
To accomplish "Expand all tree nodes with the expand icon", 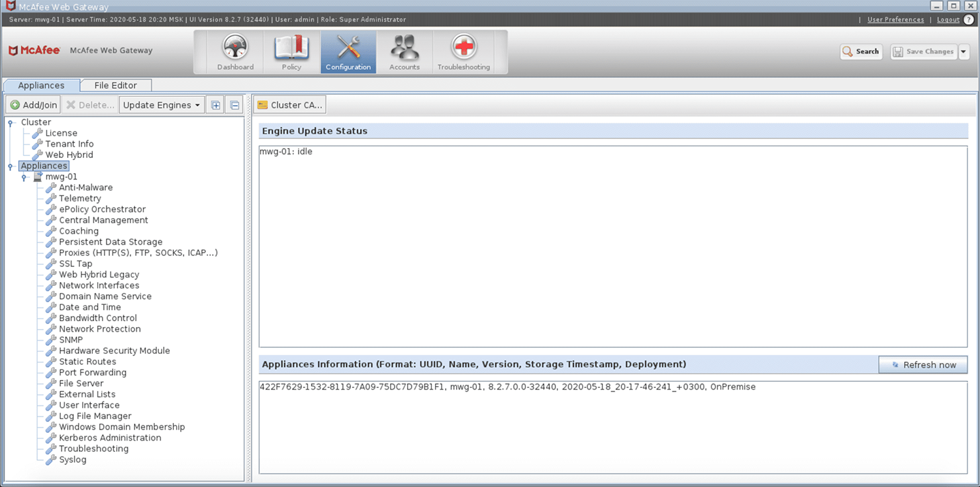I will (215, 104).
